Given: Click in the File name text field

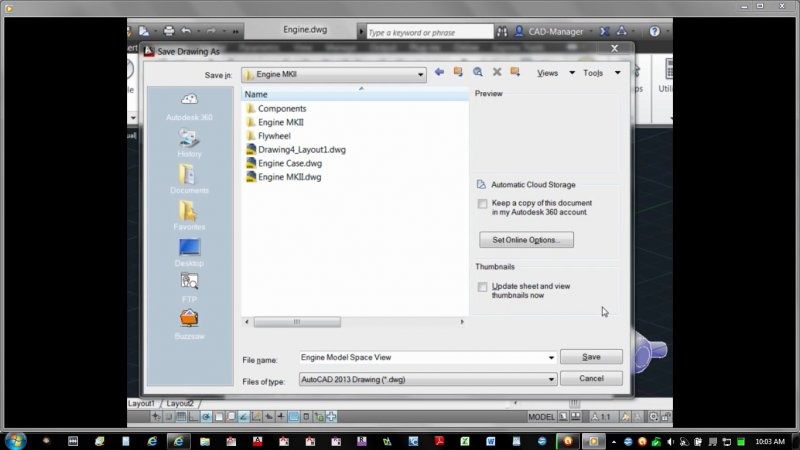Looking at the screenshot, I should 423,358.
